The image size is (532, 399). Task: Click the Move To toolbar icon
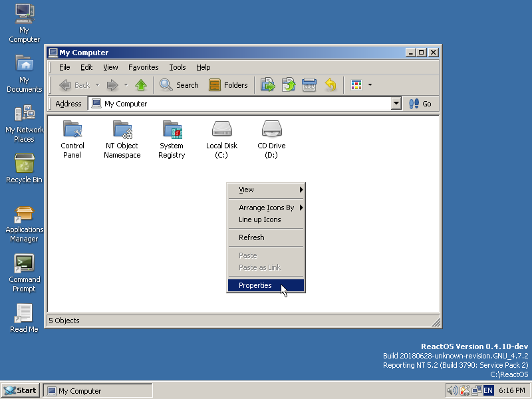(268, 85)
